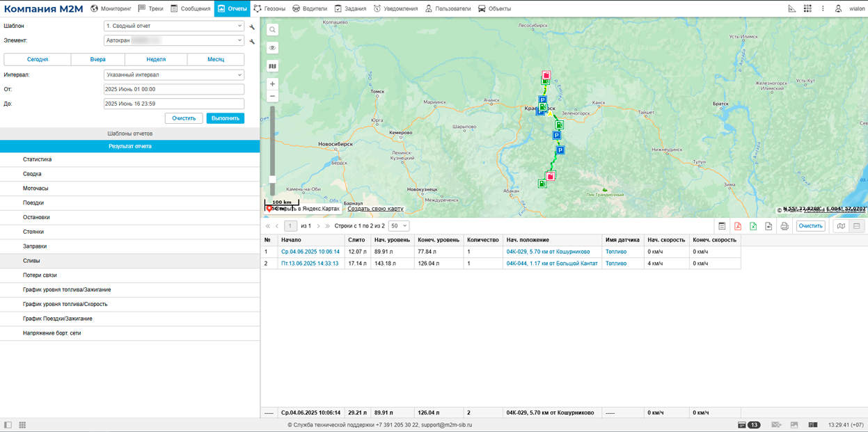The width and height of the screenshot is (868, 432).
Task: Open grid view icon in status bar
Action: tap(22, 425)
